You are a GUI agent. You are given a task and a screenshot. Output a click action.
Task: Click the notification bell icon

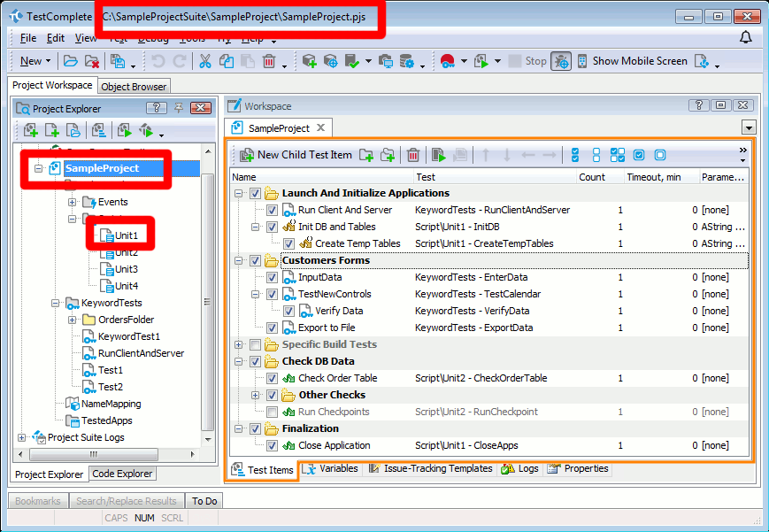745,37
